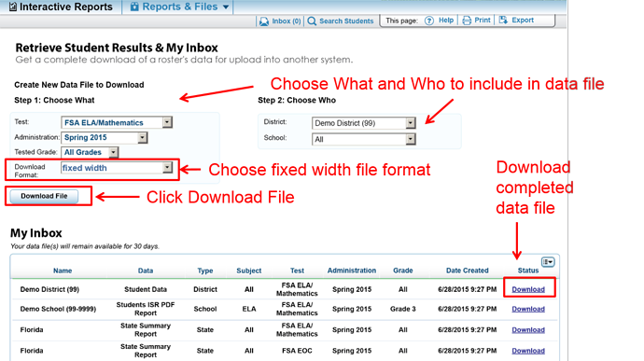Select the Demo School (99-9999) name cell
Image resolution: width=644 pixels, height=361 pixels.
58,310
